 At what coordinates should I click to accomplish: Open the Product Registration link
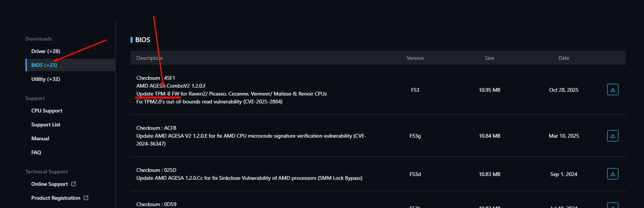pos(56,198)
